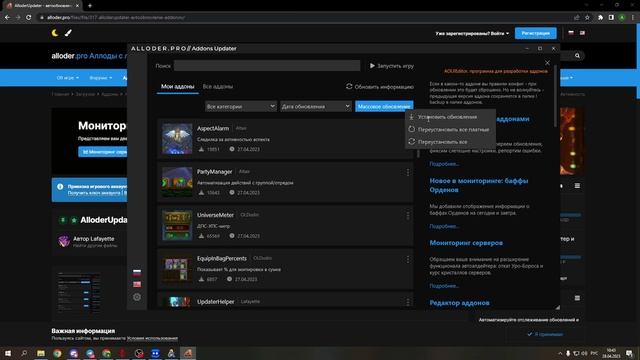This screenshot has width=640, height=360.
Task: Select the second flag in website header
Action: [582, 33]
